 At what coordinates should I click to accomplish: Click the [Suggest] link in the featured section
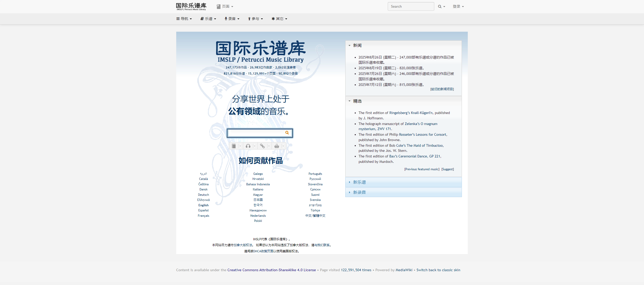(x=447, y=169)
